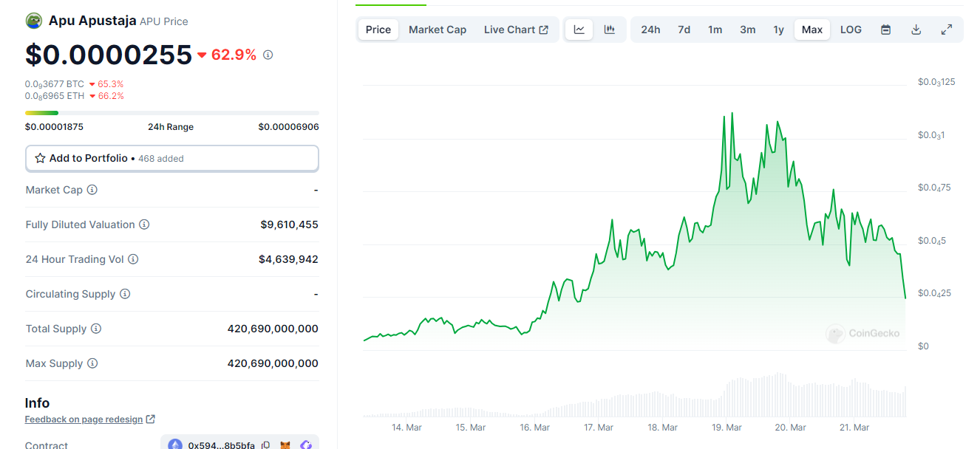980x449 pixels.
Task: Click the Market Cap info icon in stats
Action: pyautogui.click(x=92, y=190)
